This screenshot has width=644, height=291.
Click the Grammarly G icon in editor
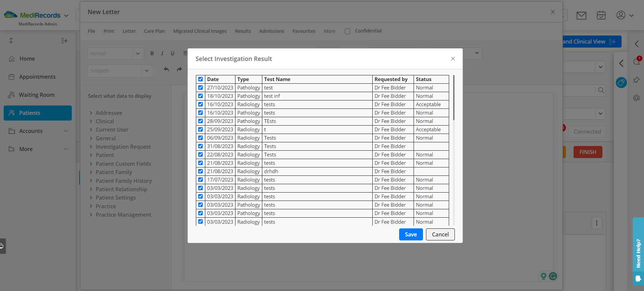click(553, 276)
